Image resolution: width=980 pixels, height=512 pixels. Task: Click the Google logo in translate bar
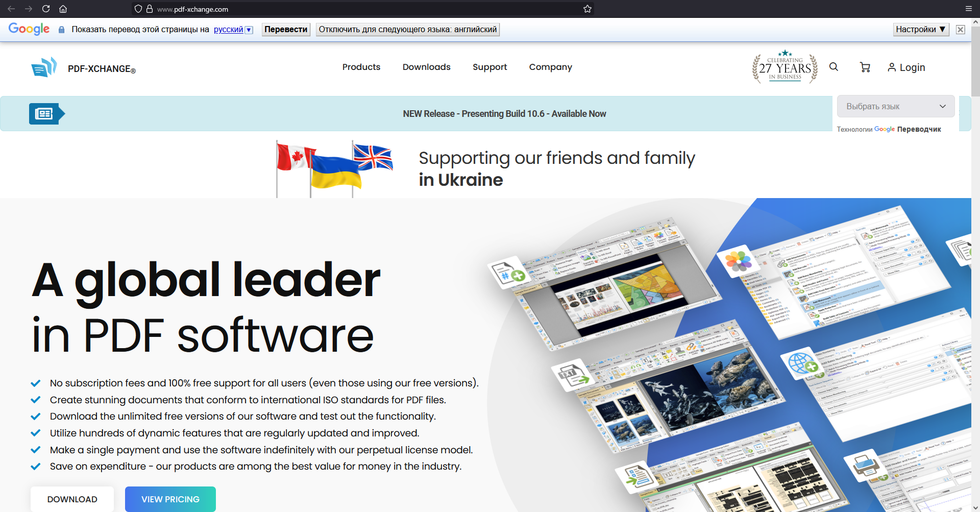29,29
